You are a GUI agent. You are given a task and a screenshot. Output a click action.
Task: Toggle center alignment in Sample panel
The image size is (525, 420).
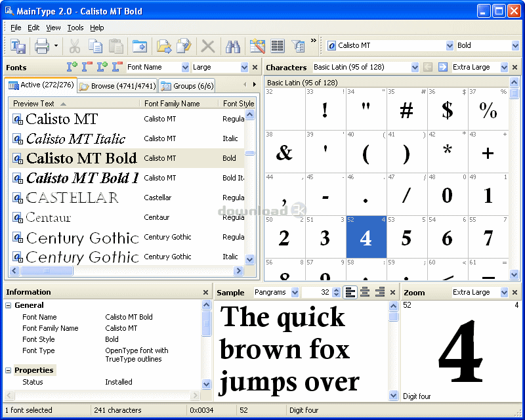(x=365, y=293)
